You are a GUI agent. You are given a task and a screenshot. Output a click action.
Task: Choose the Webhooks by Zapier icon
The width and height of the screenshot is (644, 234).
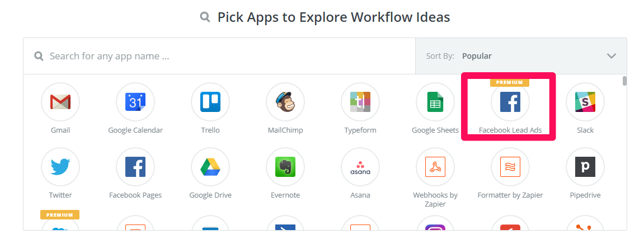(435, 167)
